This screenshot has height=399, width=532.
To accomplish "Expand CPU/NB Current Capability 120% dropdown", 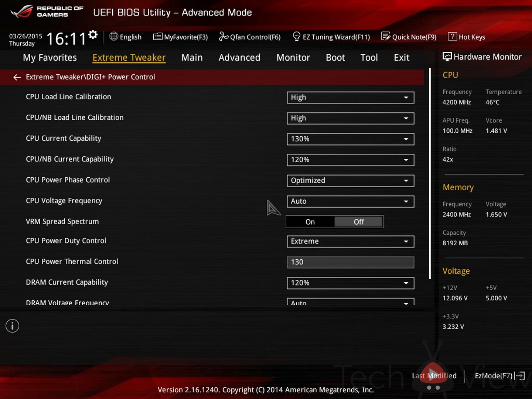I will pyautogui.click(x=350, y=160).
